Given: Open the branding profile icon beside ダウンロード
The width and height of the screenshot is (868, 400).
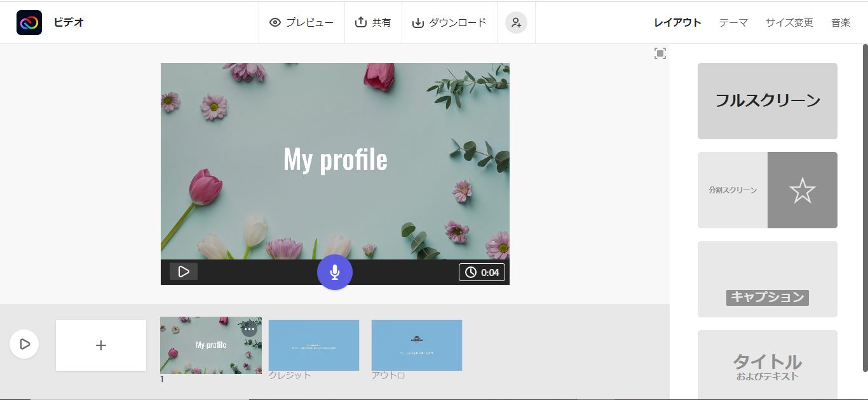Looking at the screenshot, I should point(516,22).
